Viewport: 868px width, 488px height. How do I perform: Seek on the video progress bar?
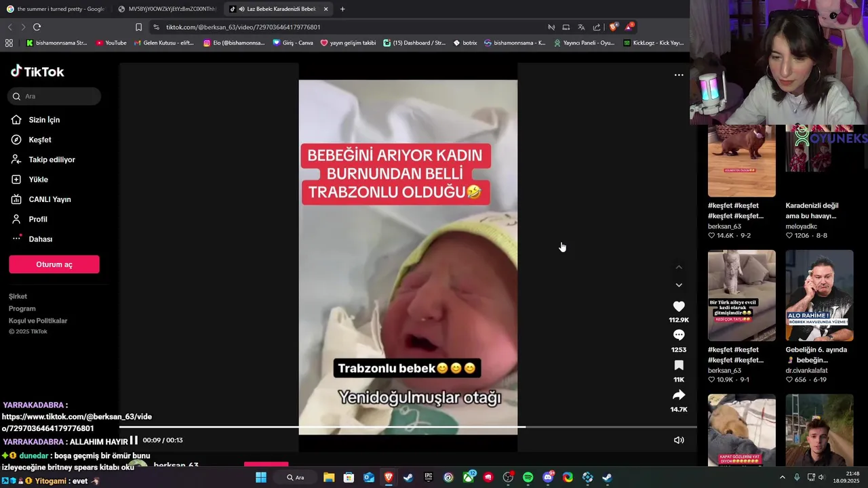click(x=408, y=427)
